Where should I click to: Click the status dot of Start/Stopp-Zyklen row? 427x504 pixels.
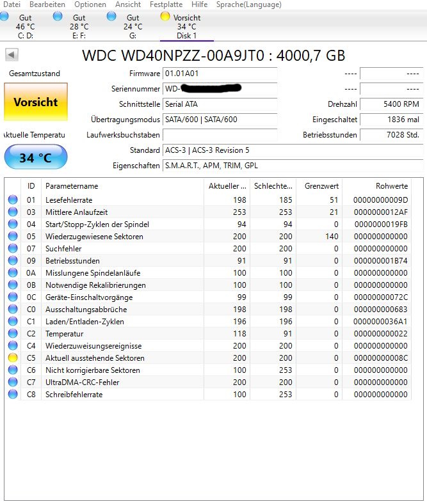click(x=13, y=224)
